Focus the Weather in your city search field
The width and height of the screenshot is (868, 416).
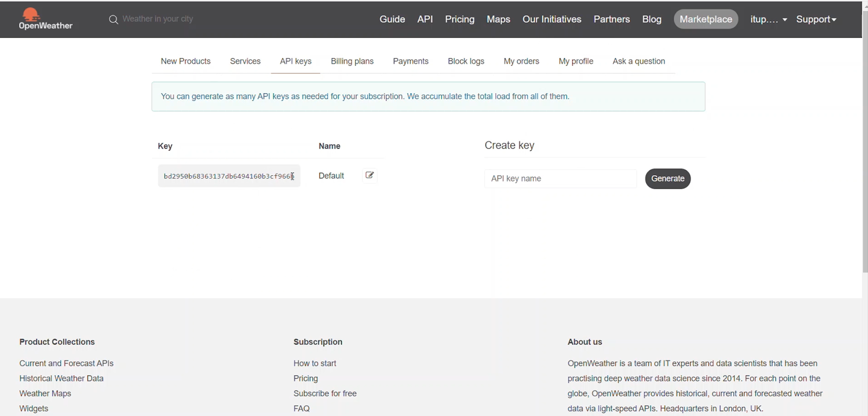click(157, 19)
